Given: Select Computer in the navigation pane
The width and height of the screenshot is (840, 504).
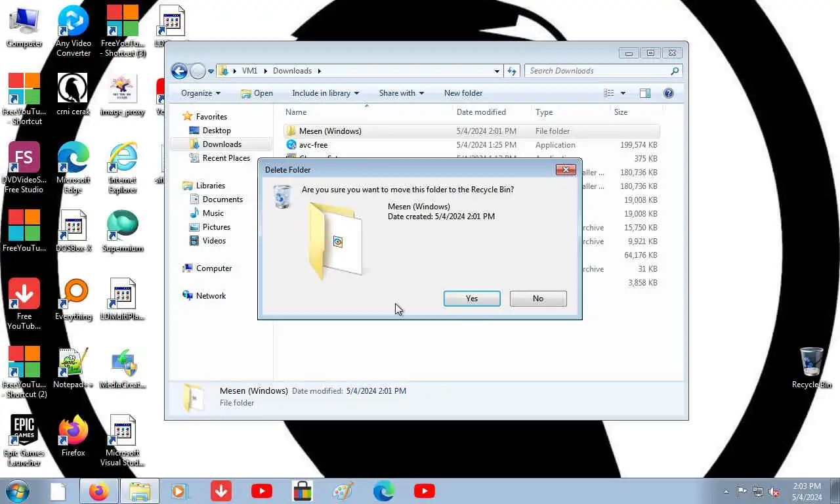Looking at the screenshot, I should [213, 268].
